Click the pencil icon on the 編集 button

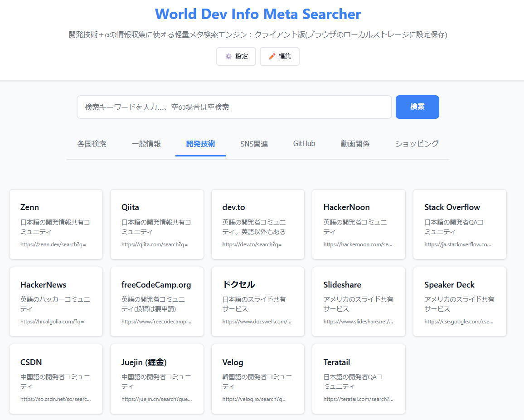click(x=271, y=56)
